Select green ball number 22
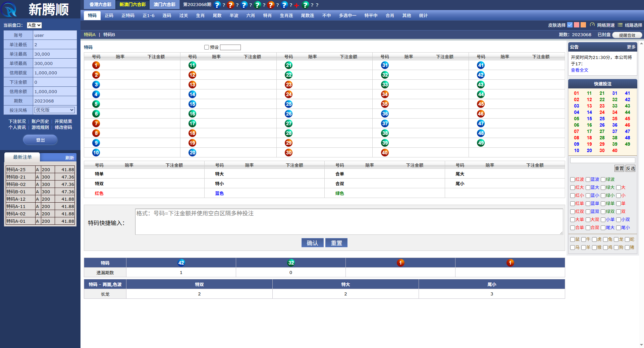This screenshot has width=644, height=348. pos(288,75)
